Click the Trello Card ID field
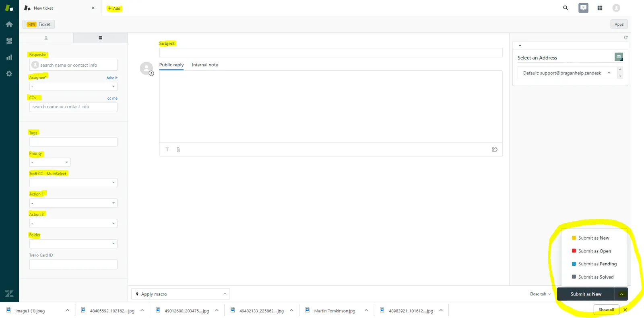Screen dimensions: 644x318 (73, 265)
